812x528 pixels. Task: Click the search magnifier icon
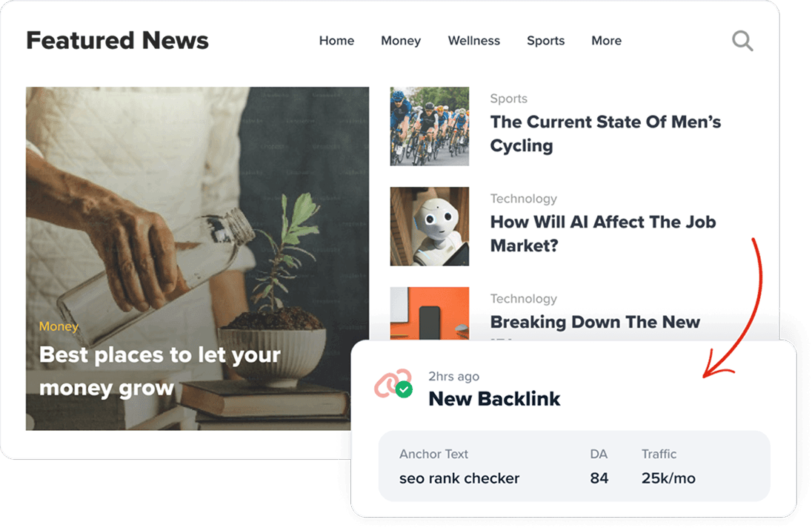tap(742, 41)
